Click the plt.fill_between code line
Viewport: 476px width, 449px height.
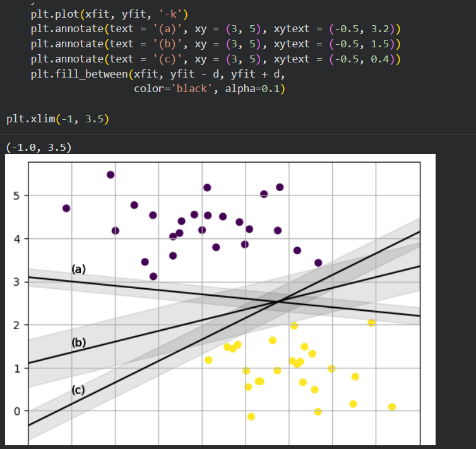tap(158, 74)
